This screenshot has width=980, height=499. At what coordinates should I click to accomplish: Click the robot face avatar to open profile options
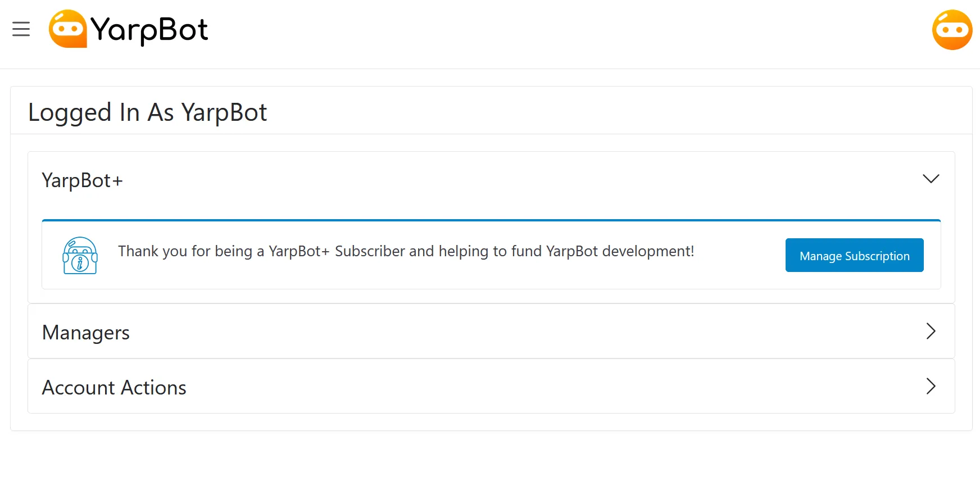pos(952,29)
